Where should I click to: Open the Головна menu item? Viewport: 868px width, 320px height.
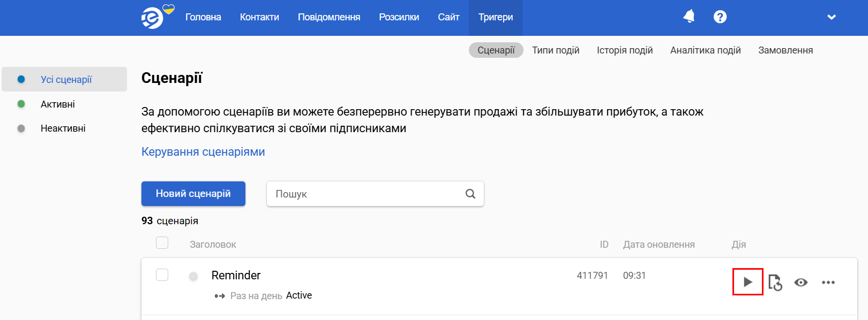pyautogui.click(x=203, y=17)
